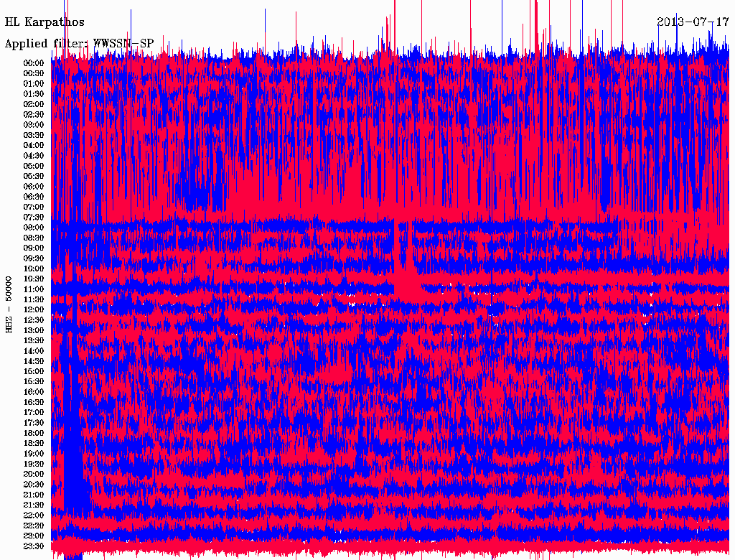Select the 06:00 time row label
This screenshot has height=560, width=735.
(x=34, y=186)
